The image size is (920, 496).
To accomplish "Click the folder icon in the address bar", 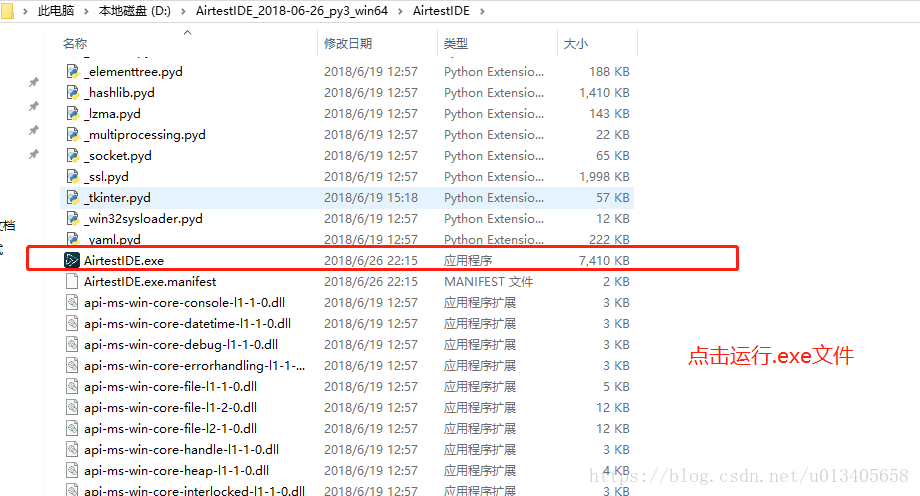I will [x=7, y=11].
